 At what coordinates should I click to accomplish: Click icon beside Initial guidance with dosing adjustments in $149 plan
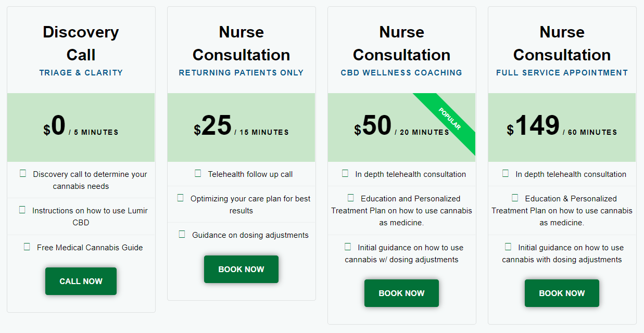(x=509, y=247)
